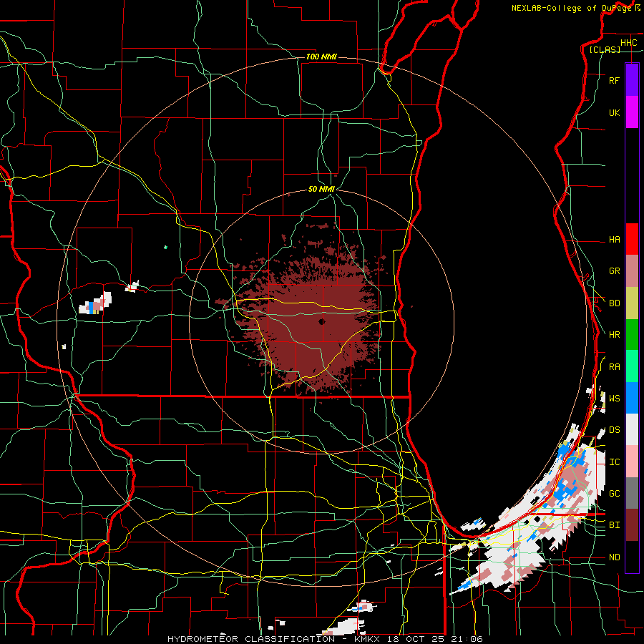Click the DS white legend swatch
The height and width of the screenshot is (644, 644).
632,429
